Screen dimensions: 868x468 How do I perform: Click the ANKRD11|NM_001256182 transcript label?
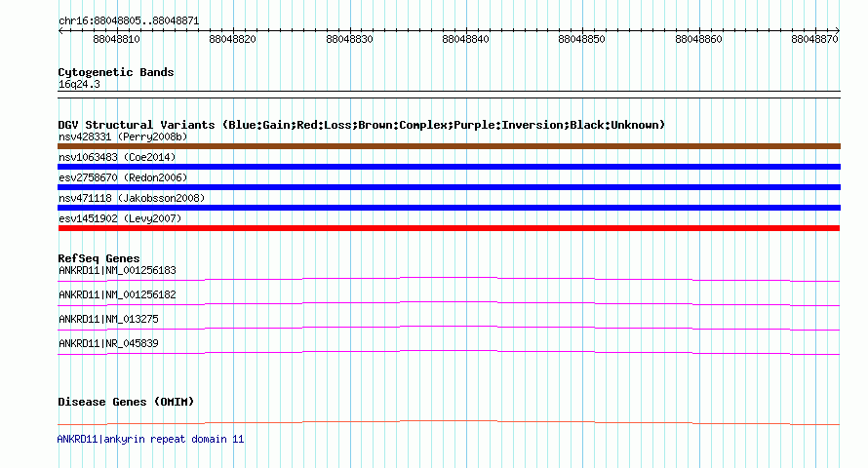(x=117, y=294)
